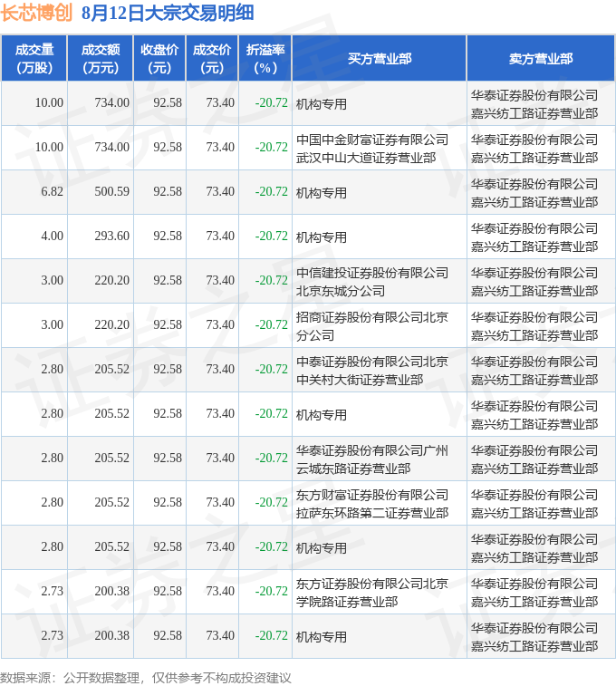Click 92.58 closing price in 500.59 row
Screen dimensions: 616x686
click(168, 191)
